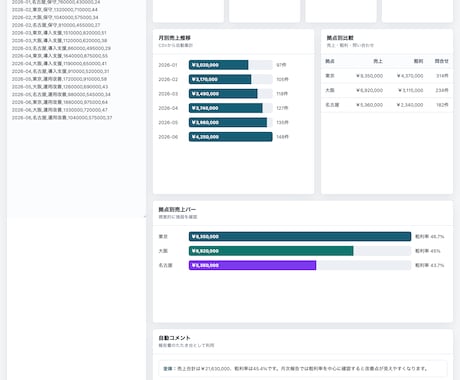Click the CSV line for 2026-05 名古屋 運用改善
Screen dimensions: 460x380
pyautogui.click(x=61, y=95)
